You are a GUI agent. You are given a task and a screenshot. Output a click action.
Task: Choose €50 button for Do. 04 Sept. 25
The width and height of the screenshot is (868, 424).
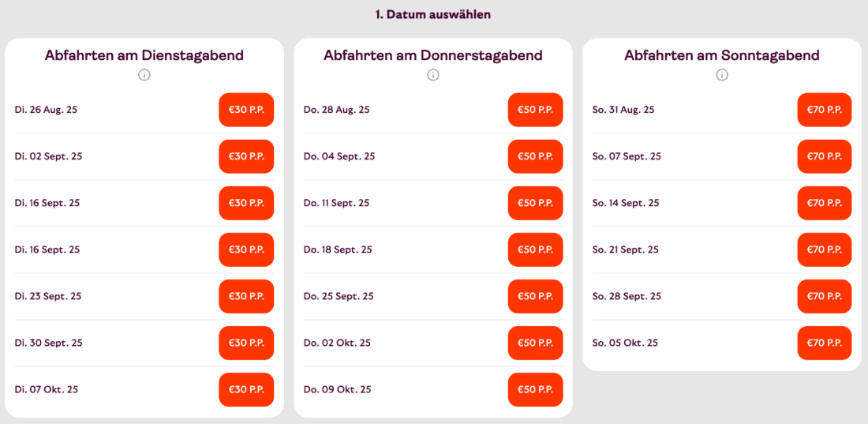[535, 156]
